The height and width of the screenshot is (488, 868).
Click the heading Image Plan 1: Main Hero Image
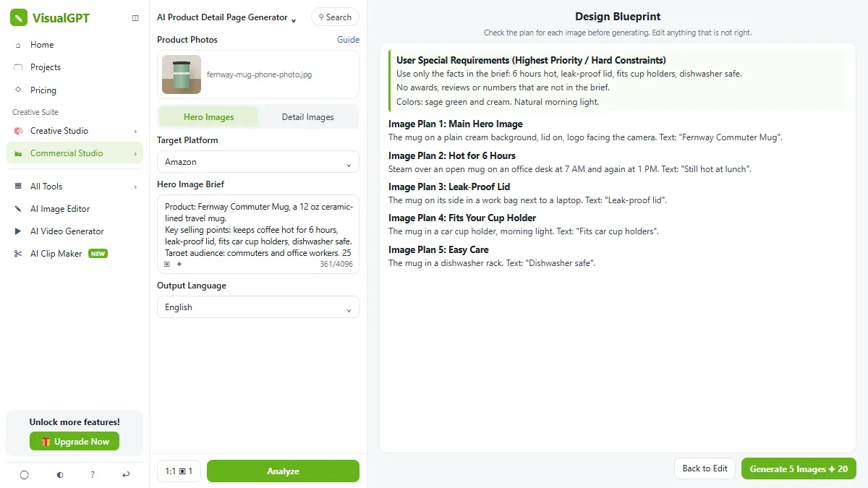click(x=456, y=124)
